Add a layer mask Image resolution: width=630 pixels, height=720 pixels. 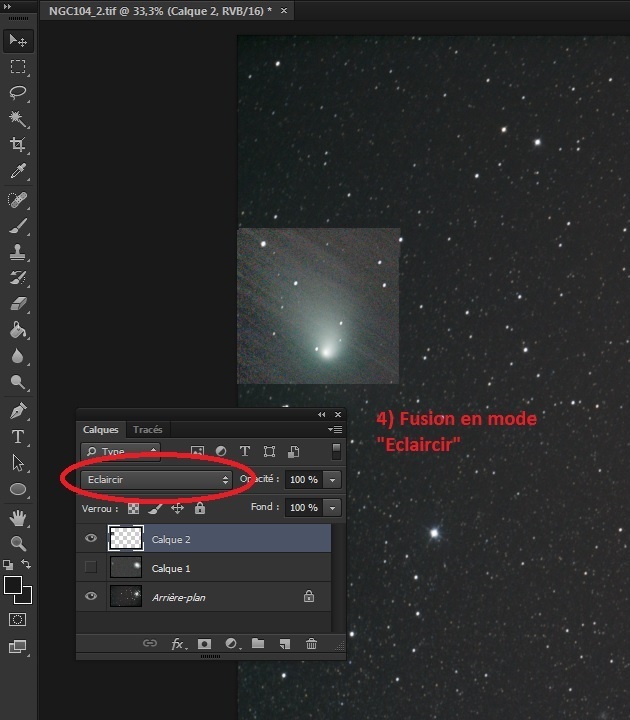click(x=204, y=644)
